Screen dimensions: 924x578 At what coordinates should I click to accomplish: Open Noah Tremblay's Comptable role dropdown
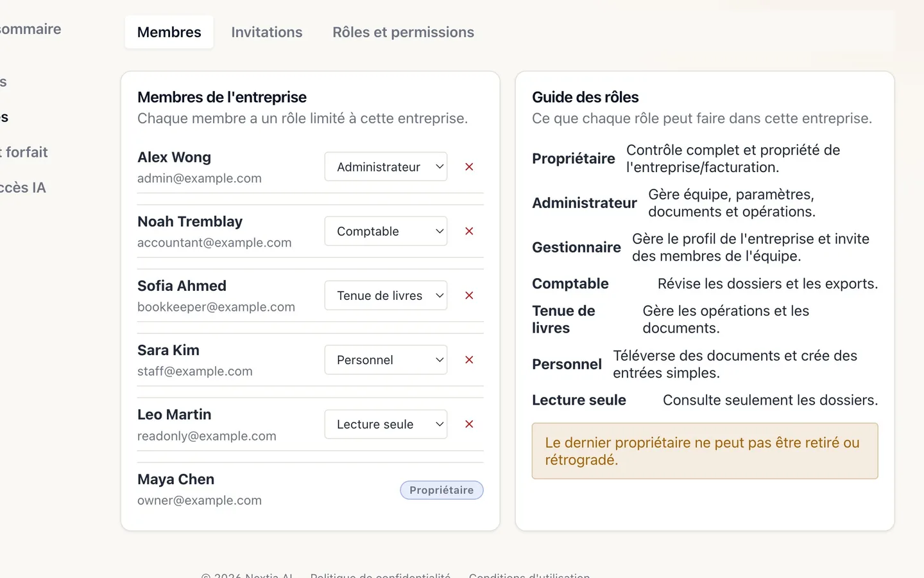pyautogui.click(x=386, y=231)
